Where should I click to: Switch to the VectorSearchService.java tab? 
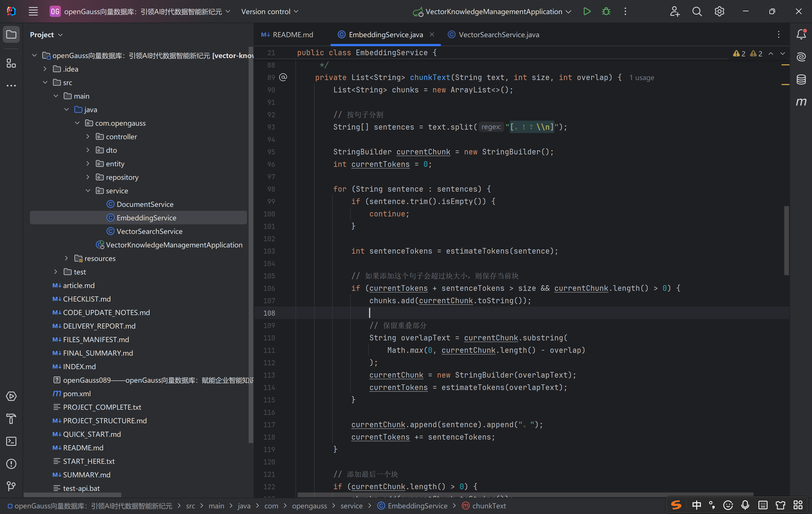coord(498,35)
